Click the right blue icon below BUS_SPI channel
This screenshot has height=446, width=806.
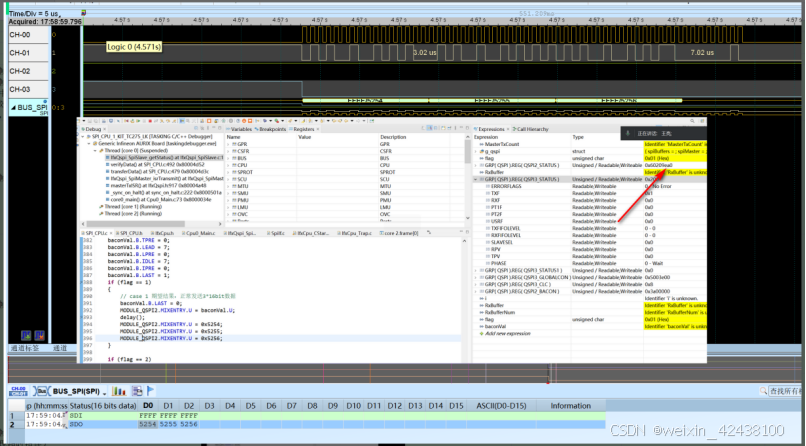tap(40, 336)
